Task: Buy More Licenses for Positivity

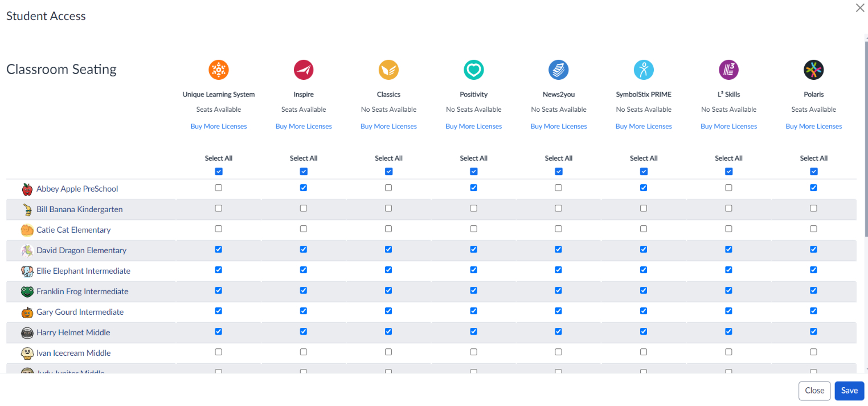Action: [473, 127]
